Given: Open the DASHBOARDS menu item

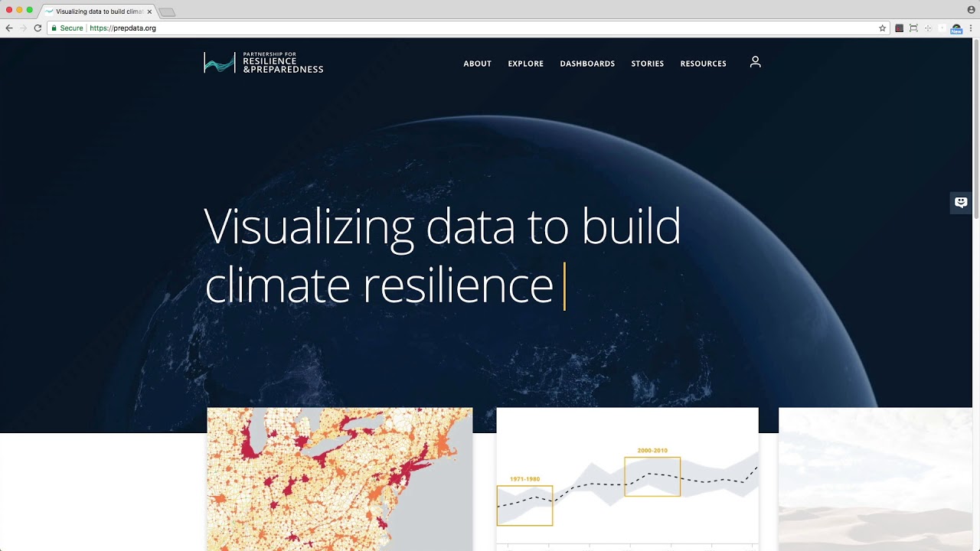Looking at the screenshot, I should point(587,64).
